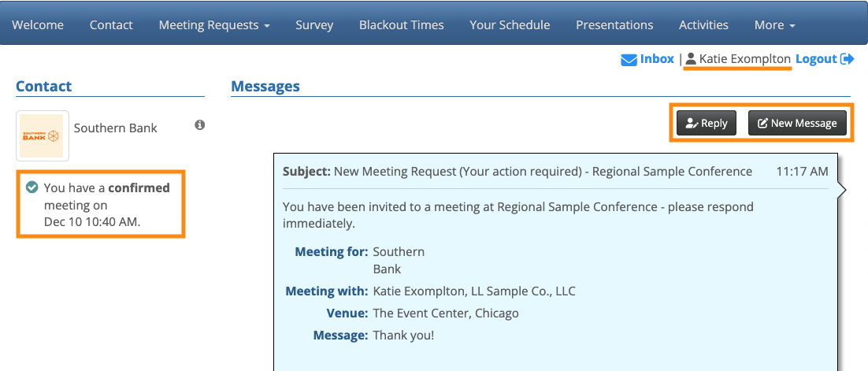Expand the Meeting Requests dropdown menu
Image resolution: width=868 pixels, height=371 pixels.
coord(214,25)
